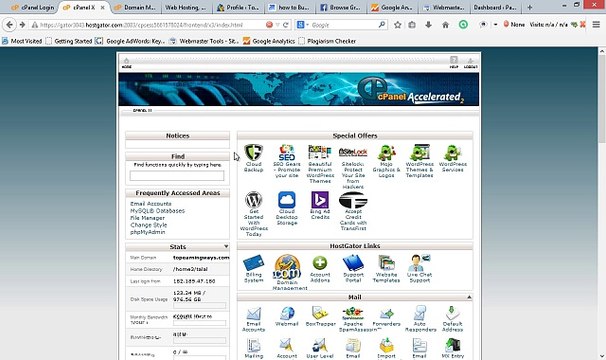Viewport: 606px width, 360px height.
Task: Open MySQL Databases link
Action: (x=157, y=211)
